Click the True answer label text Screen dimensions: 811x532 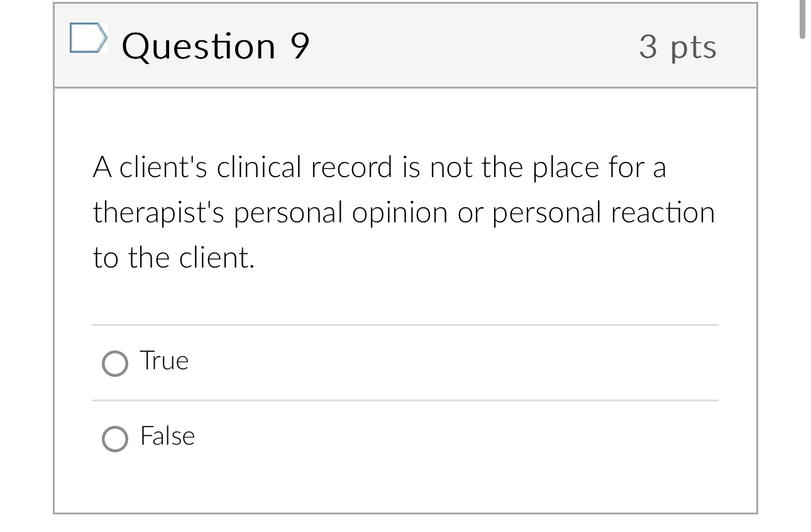[x=163, y=361]
